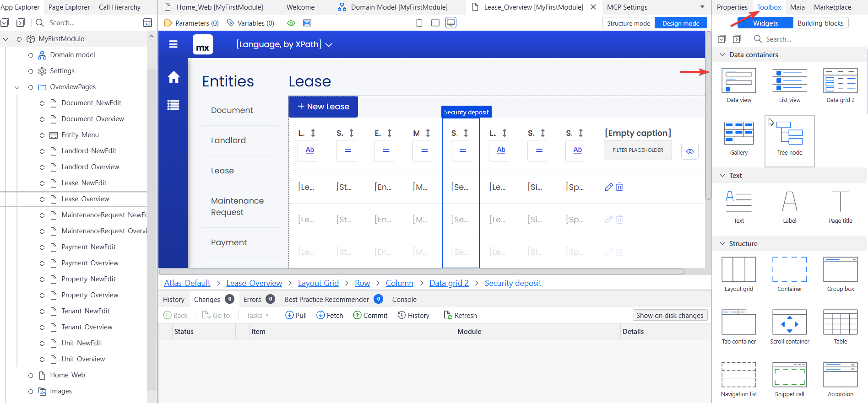Image resolution: width=868 pixels, height=403 pixels.
Task: Switch to the Page Explorer tab
Action: coord(69,7)
